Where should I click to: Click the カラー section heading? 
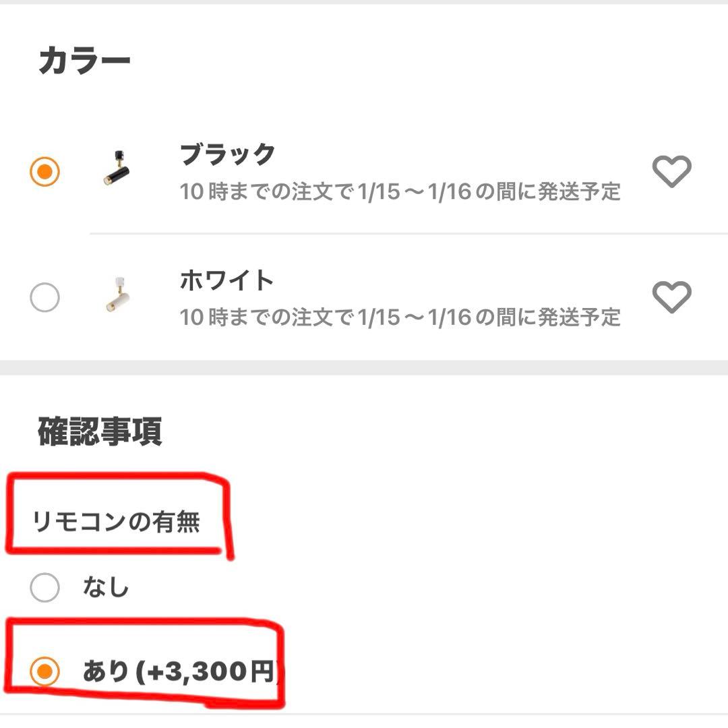click(x=84, y=62)
